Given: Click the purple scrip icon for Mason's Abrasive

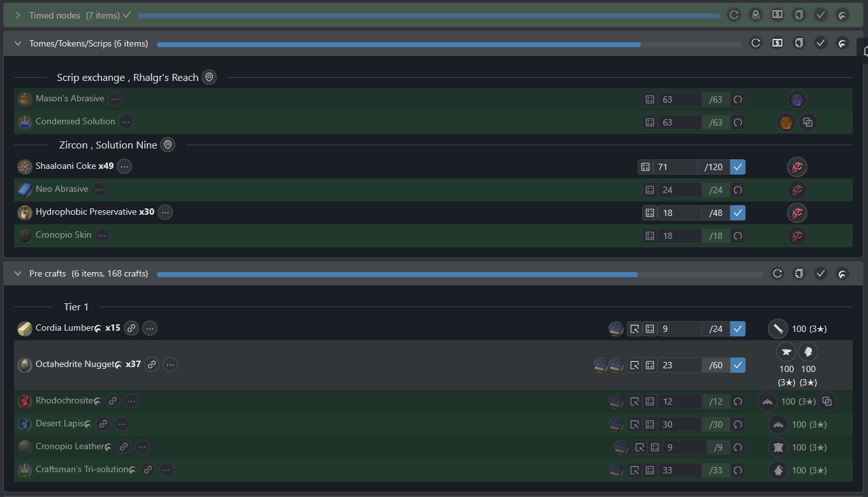Looking at the screenshot, I should tap(797, 99).
